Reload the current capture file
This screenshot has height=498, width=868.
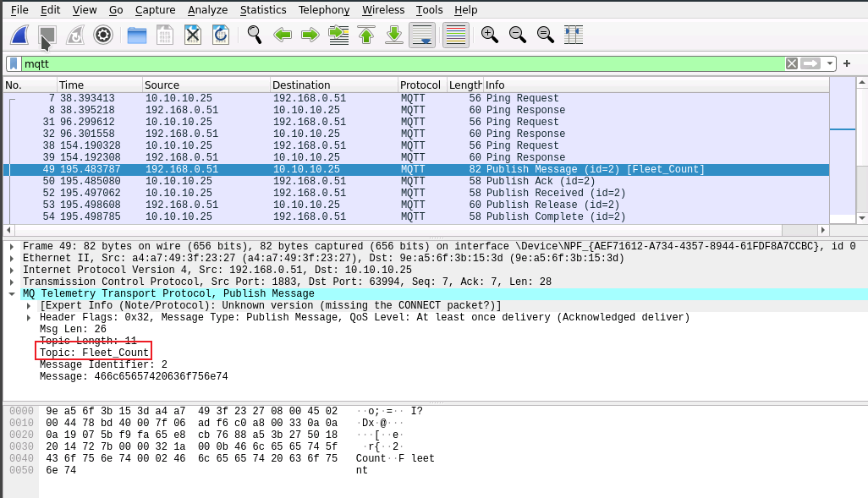point(221,35)
